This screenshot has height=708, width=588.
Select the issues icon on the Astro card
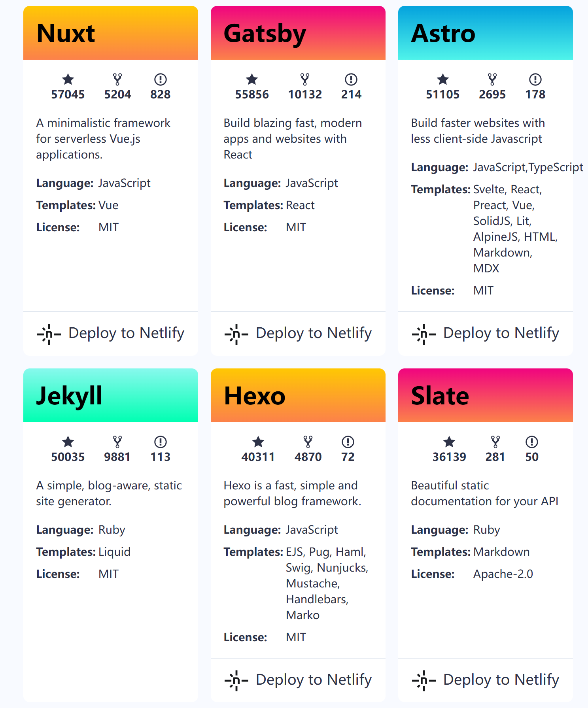(x=535, y=79)
